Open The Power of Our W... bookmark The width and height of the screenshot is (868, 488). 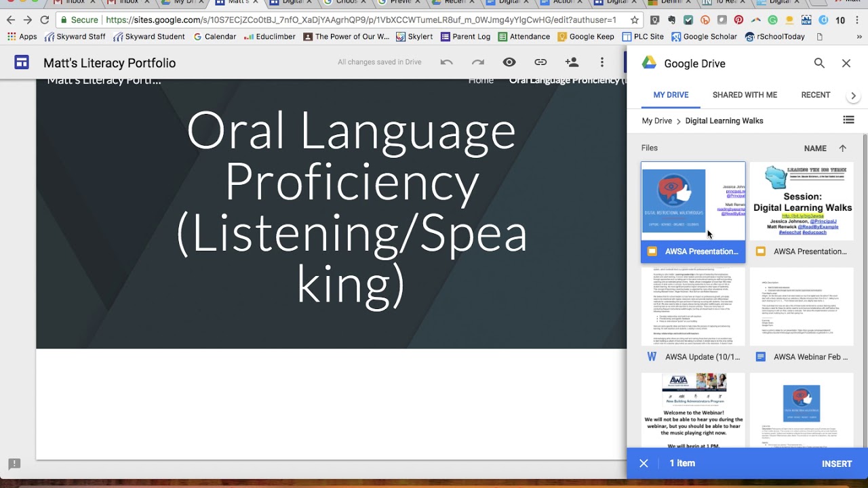pos(346,37)
